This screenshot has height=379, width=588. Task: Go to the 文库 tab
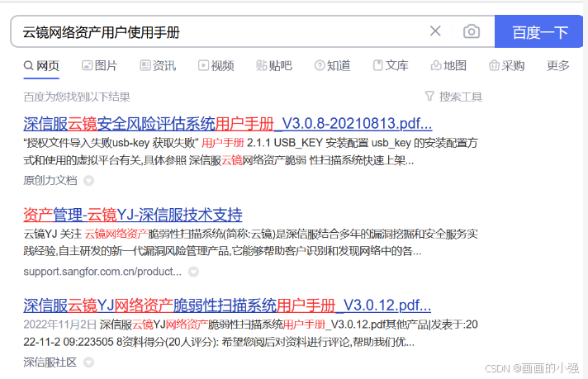coord(391,66)
